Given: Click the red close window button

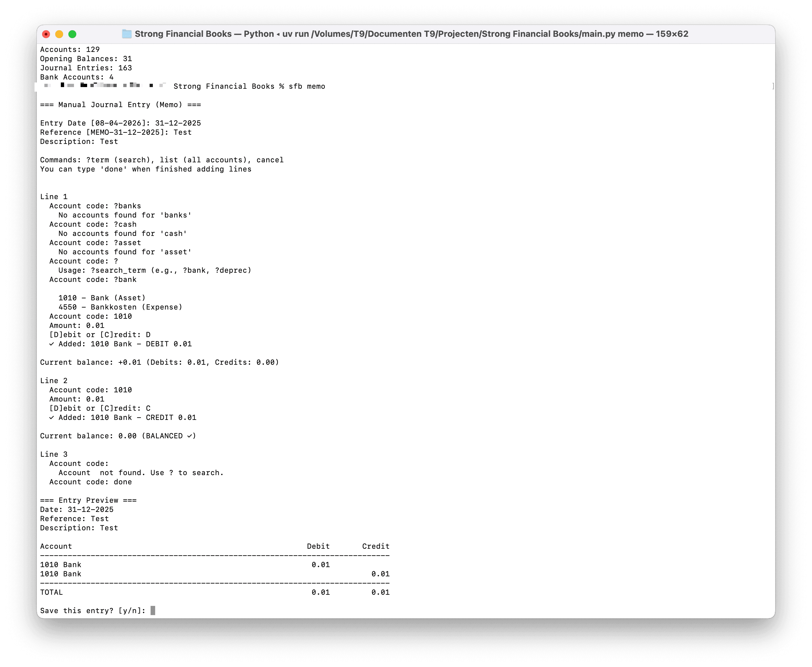Looking at the screenshot, I should pyautogui.click(x=46, y=34).
